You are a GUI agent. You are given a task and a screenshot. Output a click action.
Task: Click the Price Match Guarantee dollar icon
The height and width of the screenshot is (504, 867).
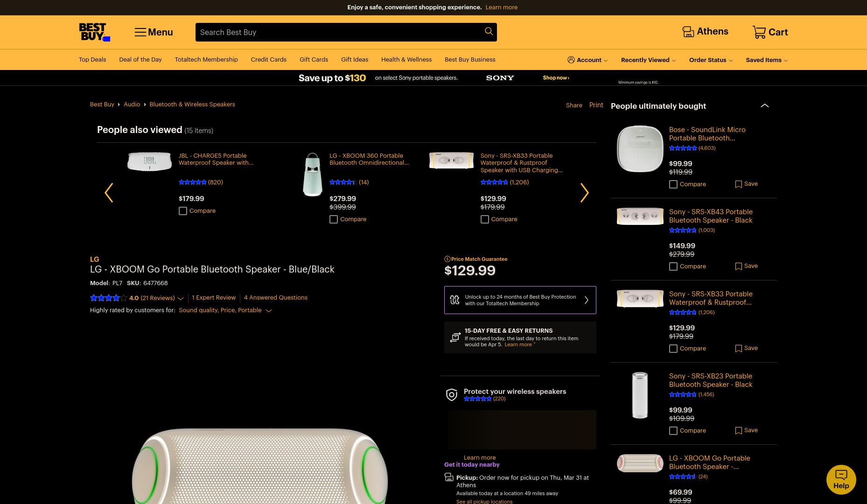(x=447, y=259)
